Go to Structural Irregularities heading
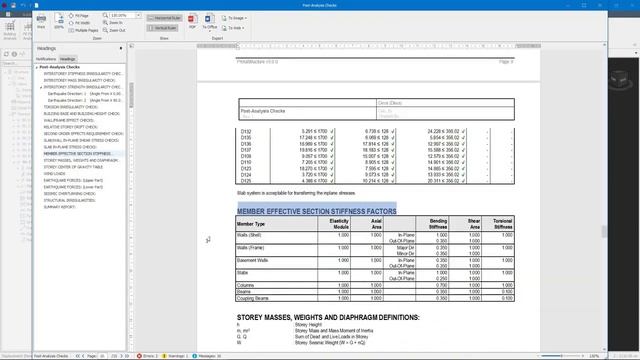Viewport: 640px width, 360px height. [69, 200]
